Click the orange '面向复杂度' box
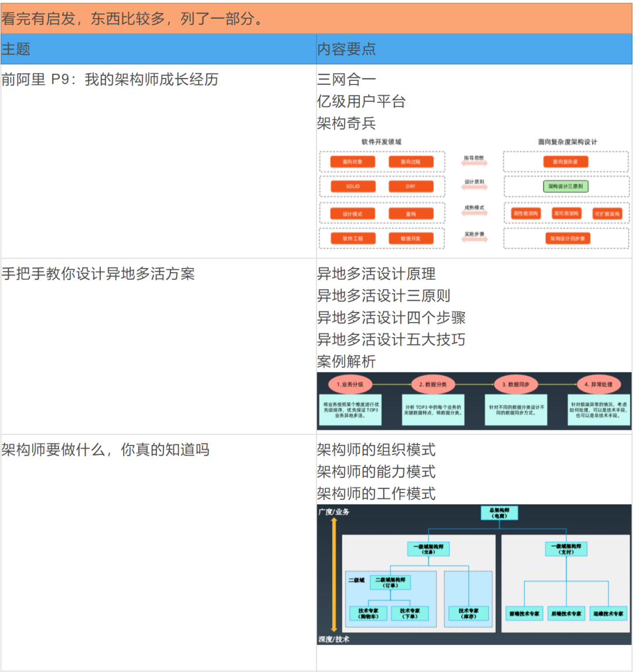The image size is (633, 672). (566, 162)
